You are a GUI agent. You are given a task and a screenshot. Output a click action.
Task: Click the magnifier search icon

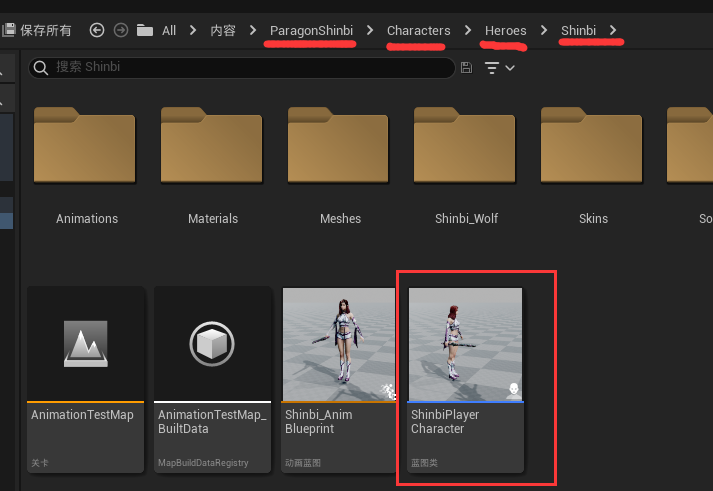coord(40,68)
